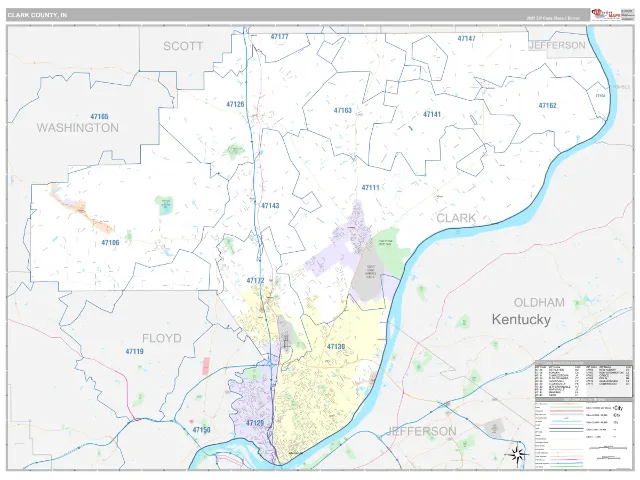Select the WASHINGTON county label
The height and width of the screenshot is (480, 640).
(78, 128)
